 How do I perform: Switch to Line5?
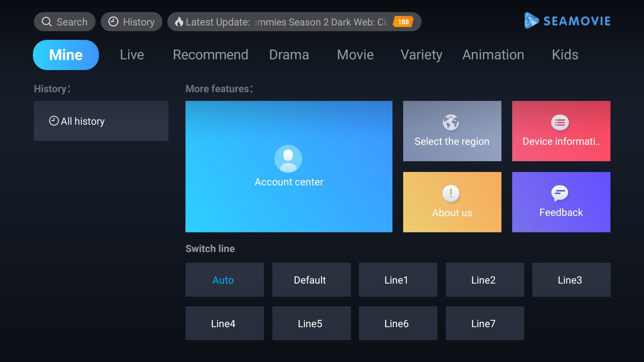click(x=312, y=323)
